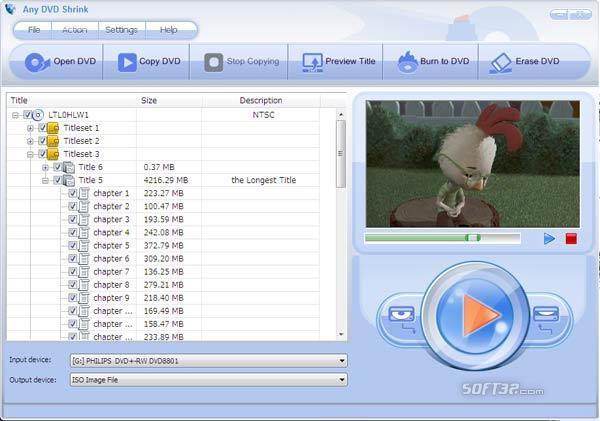Viewport: 600px width, 421px height.
Task: Collapse the LTL0HLW1 root node
Action: [15, 115]
